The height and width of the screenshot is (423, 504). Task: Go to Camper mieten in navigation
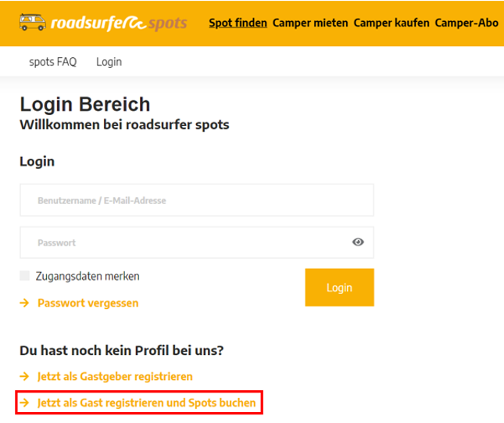[310, 23]
